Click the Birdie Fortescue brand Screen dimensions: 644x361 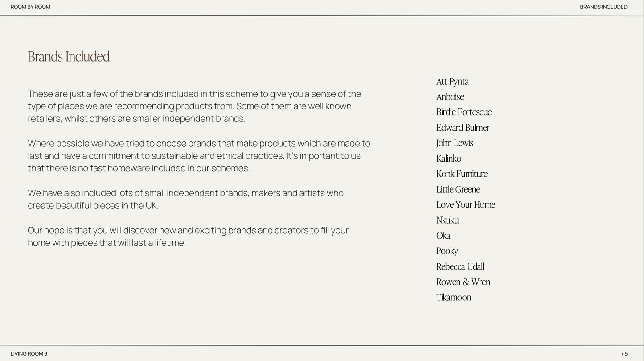coord(464,112)
